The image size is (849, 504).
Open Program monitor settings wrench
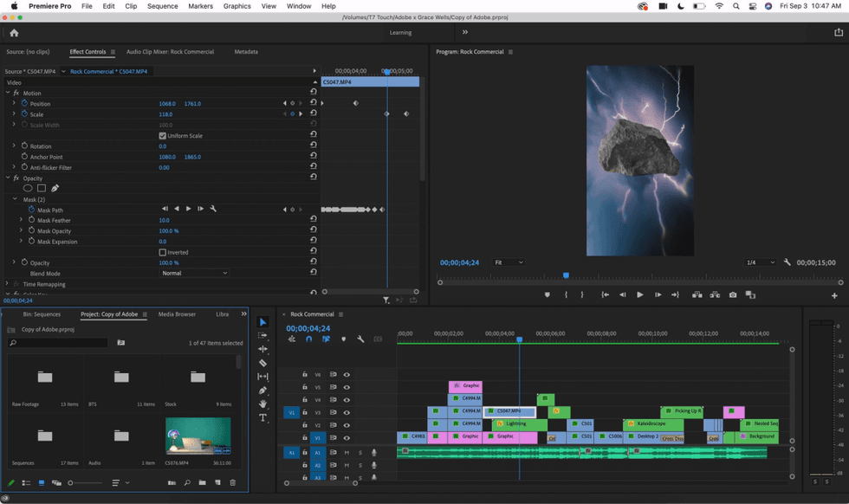[x=787, y=262]
